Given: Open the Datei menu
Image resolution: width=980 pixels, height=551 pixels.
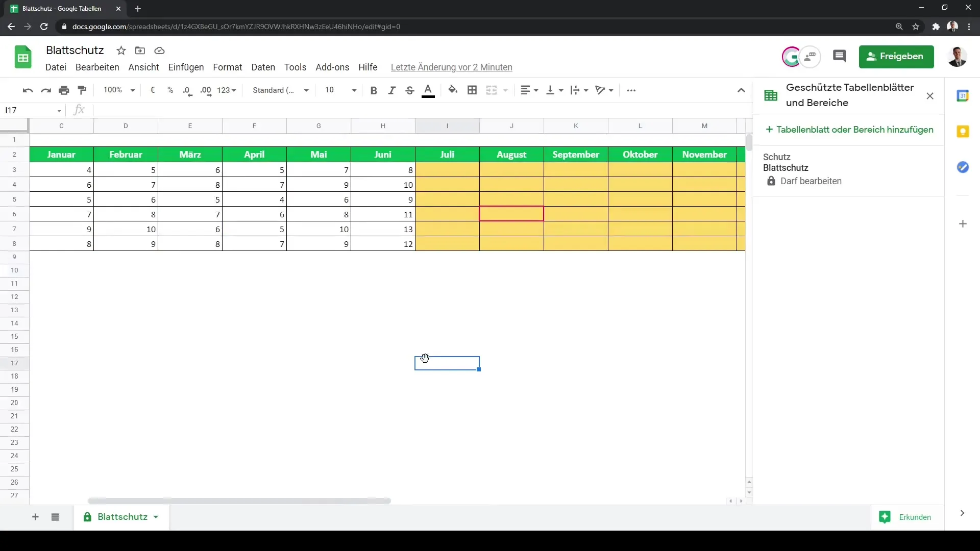Looking at the screenshot, I should click(56, 67).
